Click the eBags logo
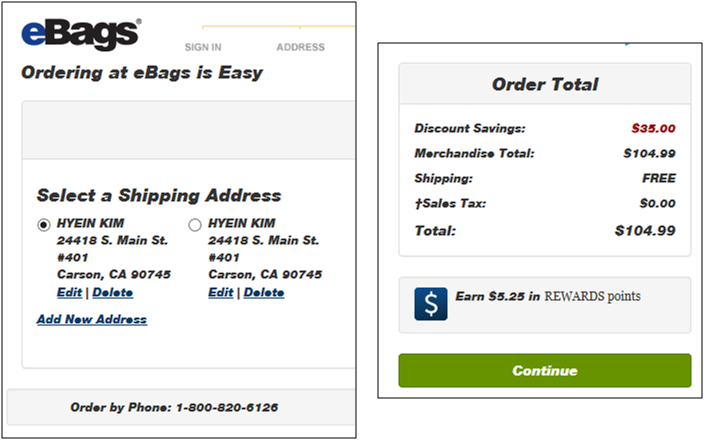 pos(79,34)
